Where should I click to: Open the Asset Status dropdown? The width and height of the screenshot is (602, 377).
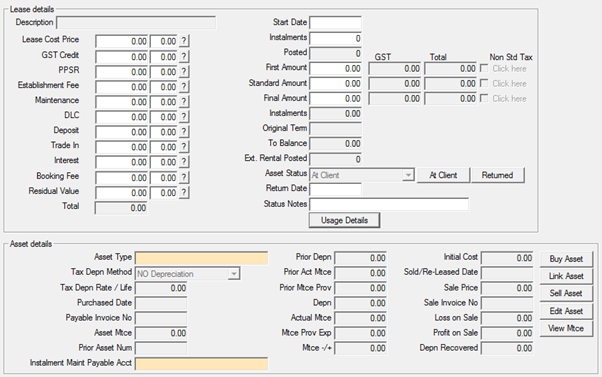(408, 175)
